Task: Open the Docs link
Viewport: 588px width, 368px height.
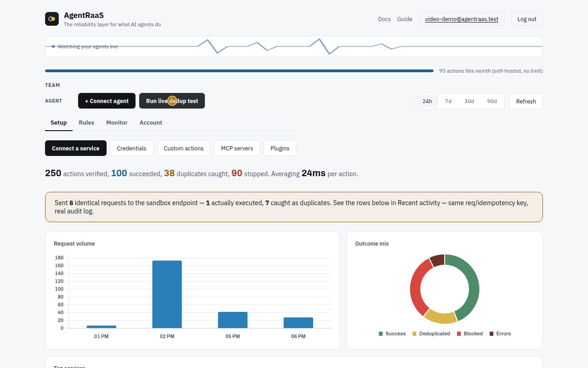Action: coord(384,19)
